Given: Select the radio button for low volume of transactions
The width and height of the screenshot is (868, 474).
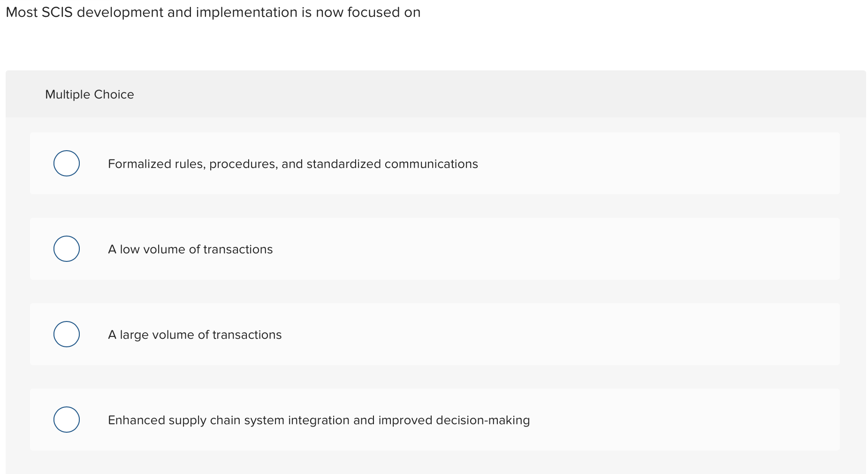Looking at the screenshot, I should tap(67, 249).
